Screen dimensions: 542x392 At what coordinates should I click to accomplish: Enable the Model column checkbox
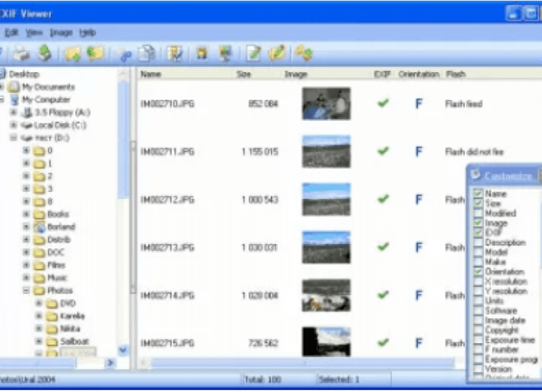[478, 252]
